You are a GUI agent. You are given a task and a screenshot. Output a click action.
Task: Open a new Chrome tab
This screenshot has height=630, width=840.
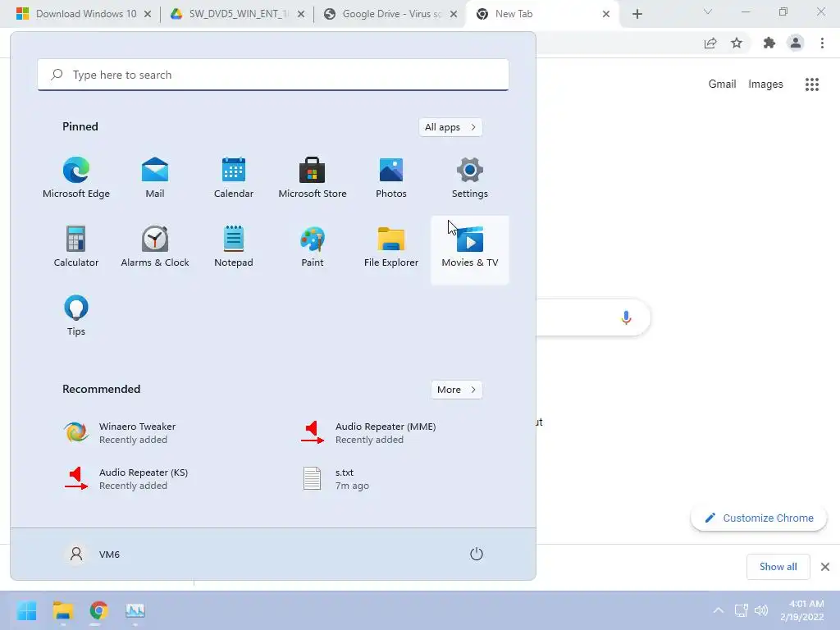637,14
